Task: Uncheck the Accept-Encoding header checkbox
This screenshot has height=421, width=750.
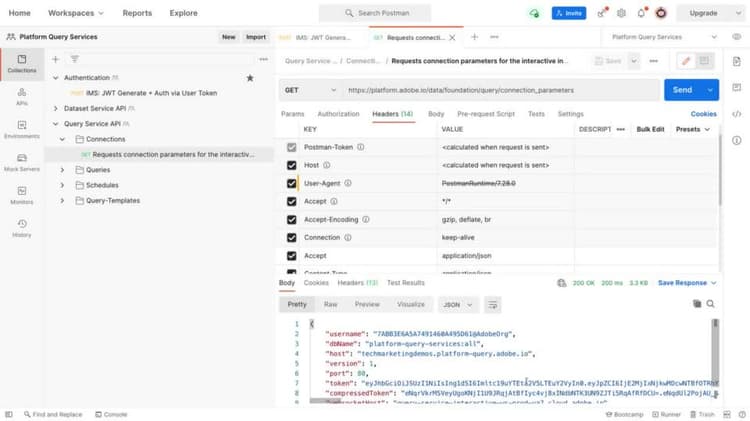Action: pyautogui.click(x=291, y=220)
